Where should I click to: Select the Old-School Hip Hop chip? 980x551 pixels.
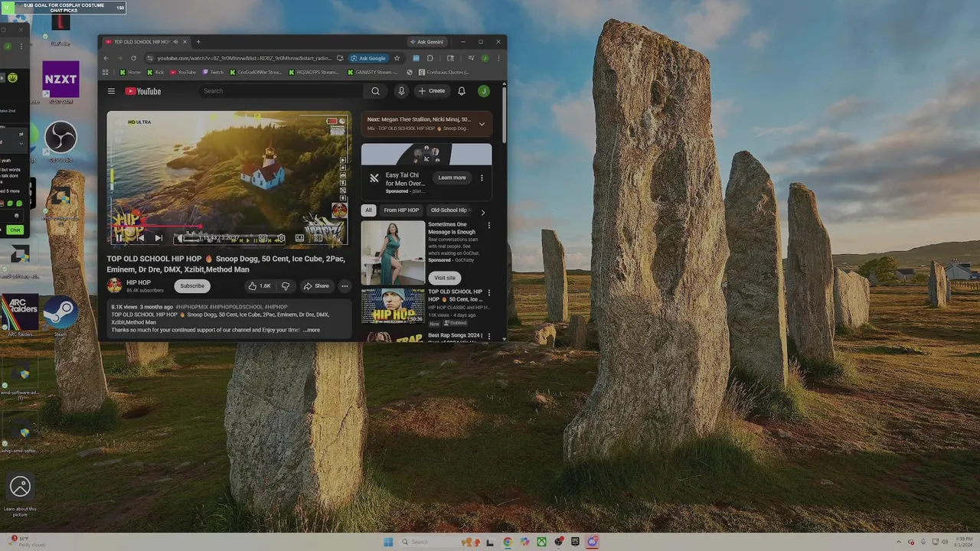[x=450, y=210]
